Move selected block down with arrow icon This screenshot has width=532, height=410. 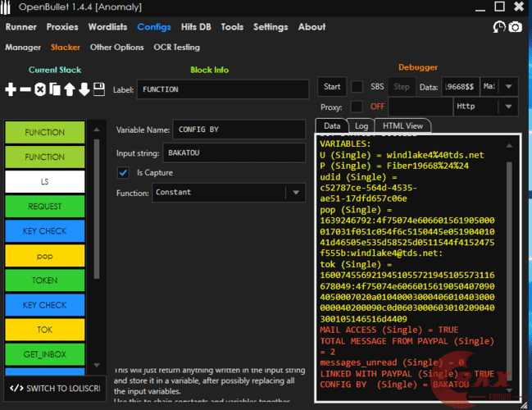point(84,89)
